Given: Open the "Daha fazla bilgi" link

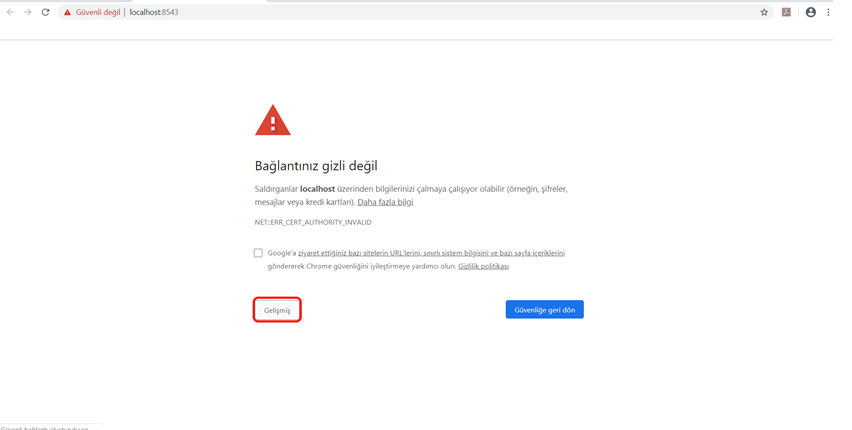Looking at the screenshot, I should click(385, 202).
